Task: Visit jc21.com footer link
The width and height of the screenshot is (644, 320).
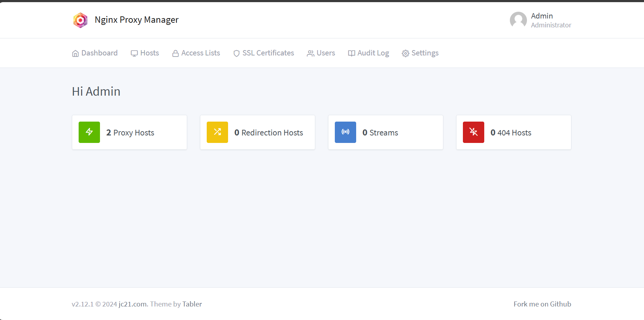Action: pyautogui.click(x=133, y=304)
